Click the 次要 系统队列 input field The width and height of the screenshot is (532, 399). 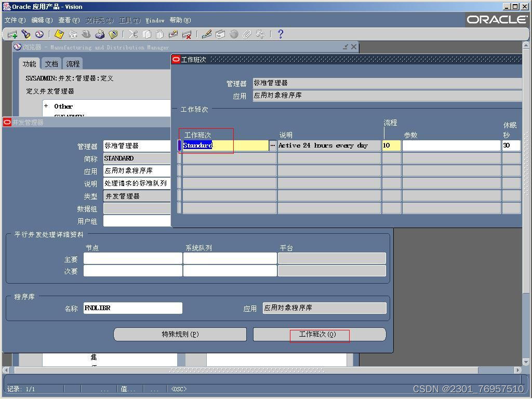pos(230,271)
